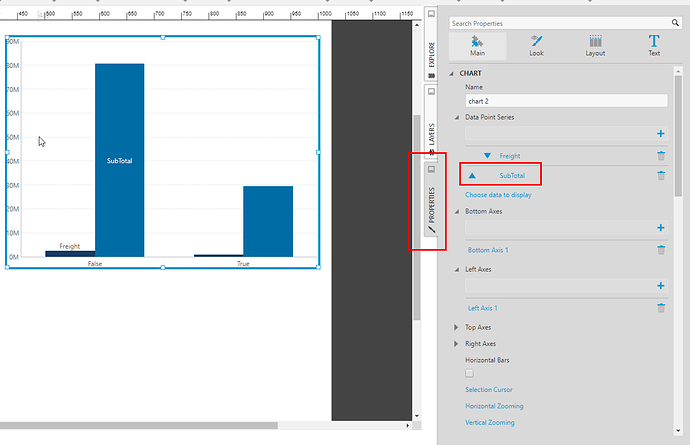Click canvas scroll right arrow
Image resolution: width=690 pixels, height=445 pixels.
coord(407,426)
